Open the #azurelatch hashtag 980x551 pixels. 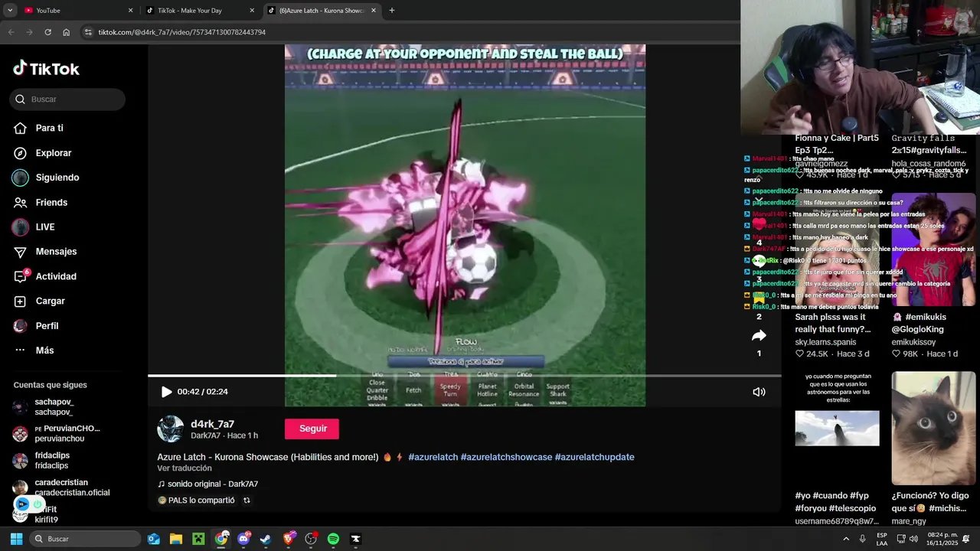[x=433, y=457]
